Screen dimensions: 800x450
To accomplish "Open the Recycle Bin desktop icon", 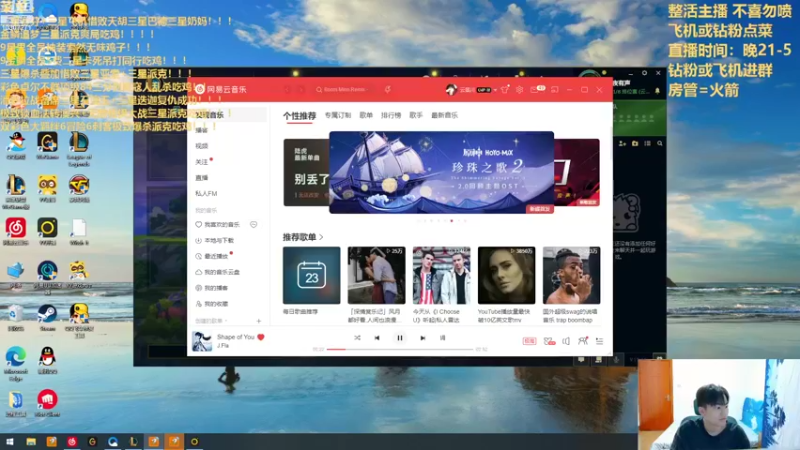I will [x=16, y=317].
